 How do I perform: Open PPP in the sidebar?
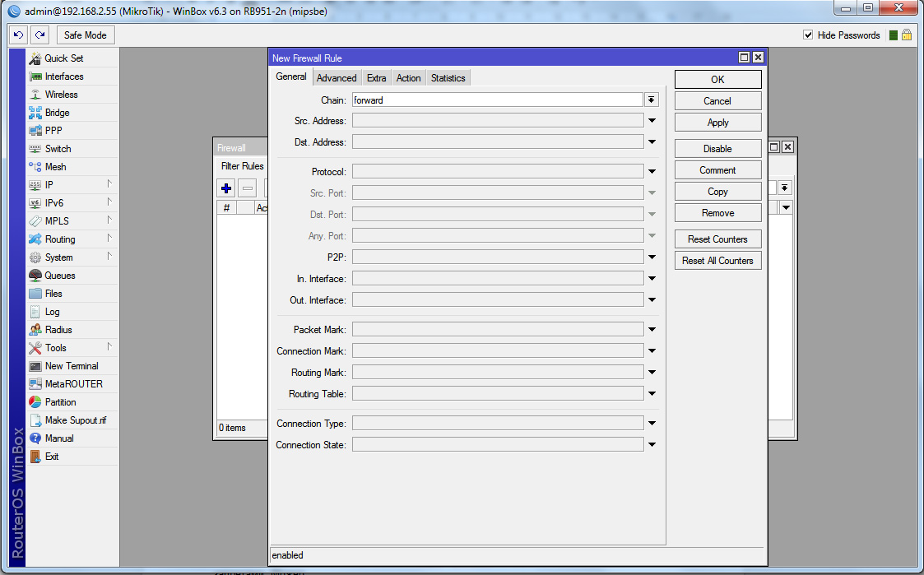click(72, 131)
